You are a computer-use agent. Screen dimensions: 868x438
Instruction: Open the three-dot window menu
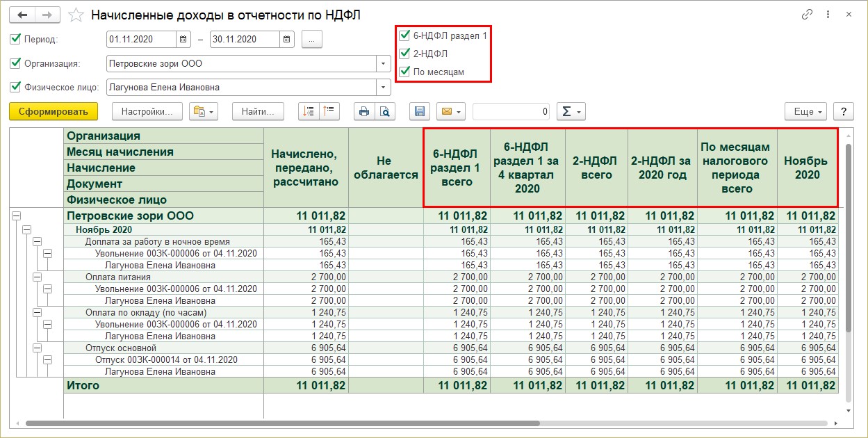pos(828,15)
